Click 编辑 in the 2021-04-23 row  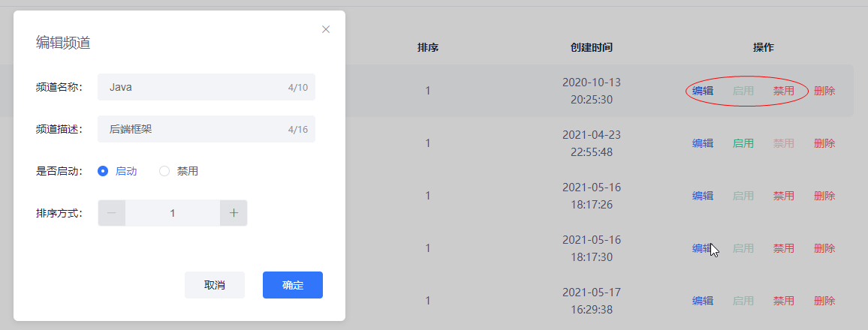coord(703,143)
